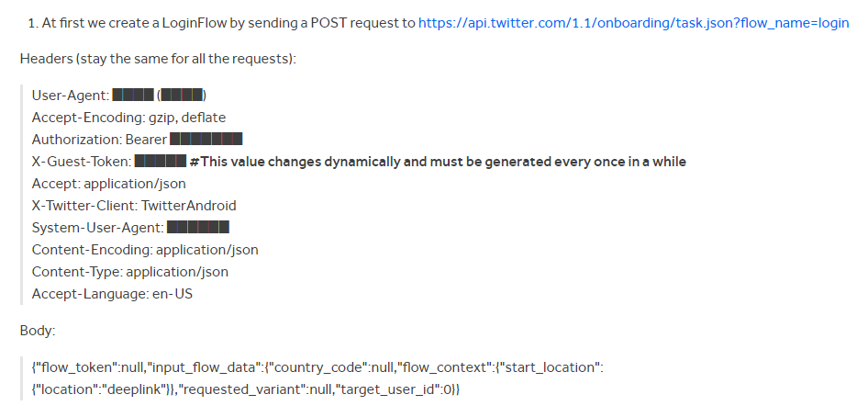Click the redacted Bearer token block
Image resolution: width=868 pixels, height=417 pixels.
click(x=206, y=139)
